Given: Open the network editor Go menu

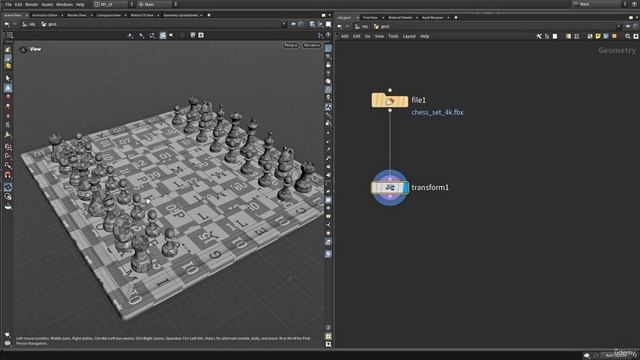Looking at the screenshot, I should (x=367, y=36).
